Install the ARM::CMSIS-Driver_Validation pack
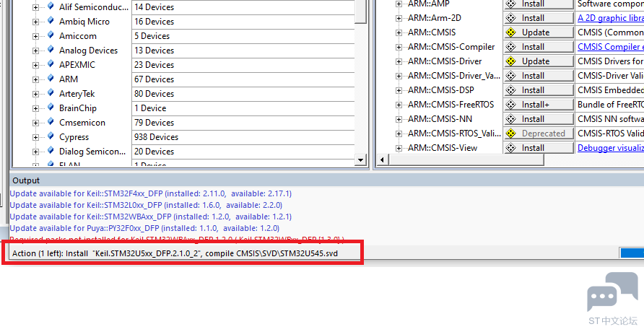 tap(539, 76)
